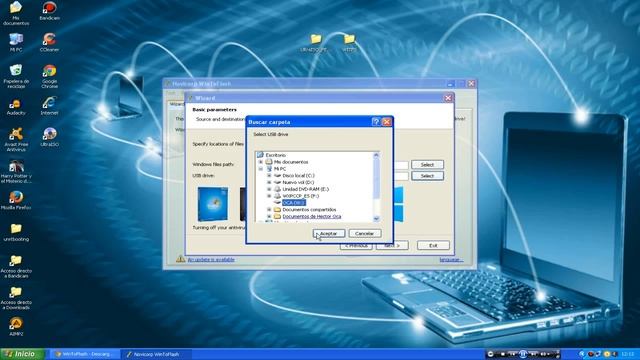Open the Harry Potter game shortcut
Screen dimensions: 640x360
(x=16, y=171)
